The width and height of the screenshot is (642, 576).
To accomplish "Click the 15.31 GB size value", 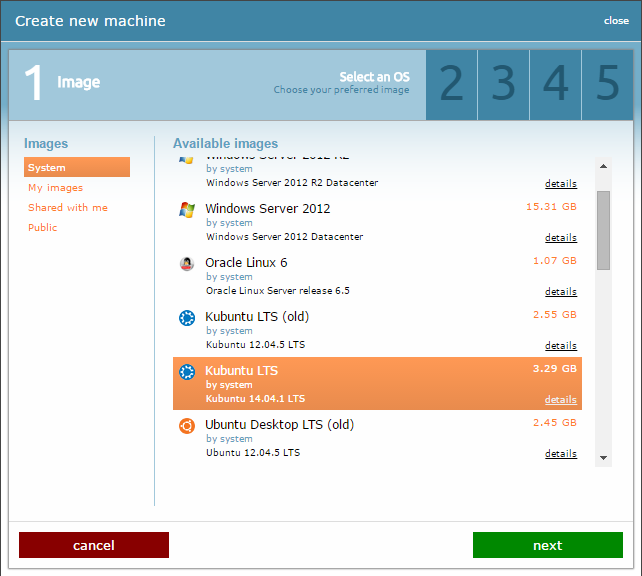I will [x=551, y=207].
